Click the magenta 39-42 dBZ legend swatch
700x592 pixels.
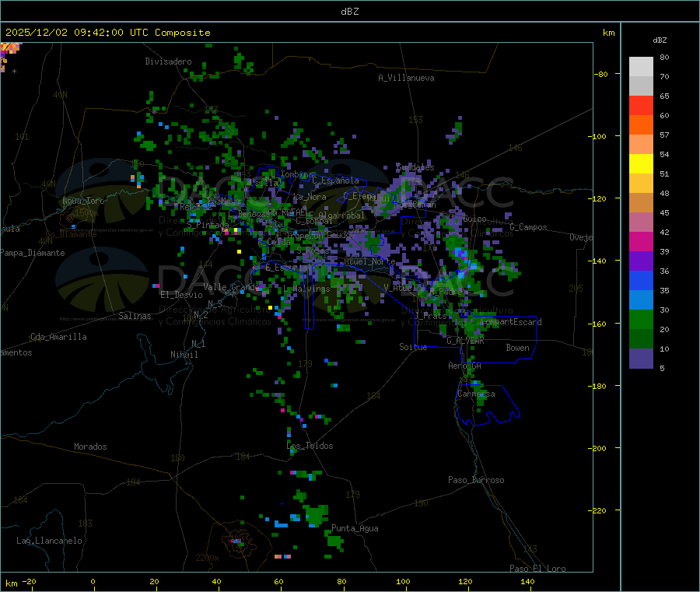tap(641, 241)
